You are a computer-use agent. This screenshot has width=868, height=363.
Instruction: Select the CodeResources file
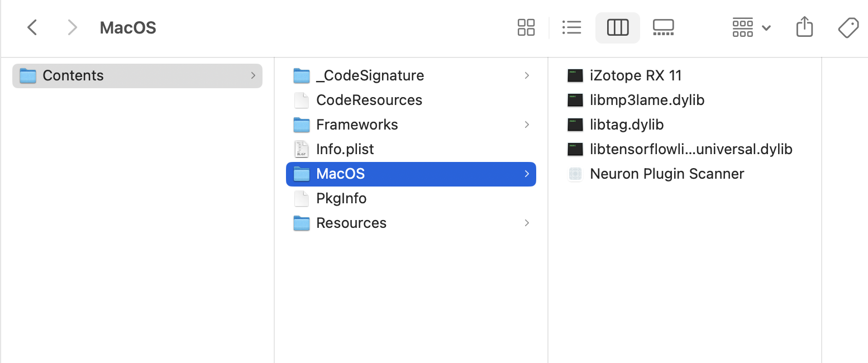click(x=369, y=100)
